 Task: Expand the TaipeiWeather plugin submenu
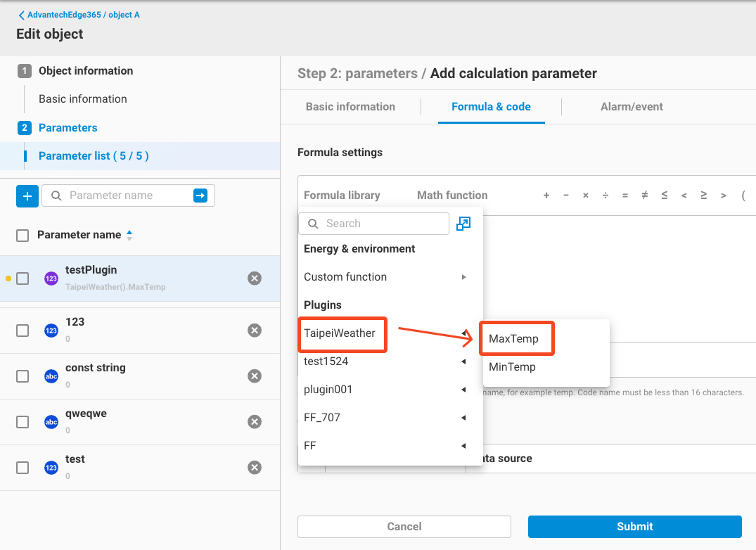point(463,333)
